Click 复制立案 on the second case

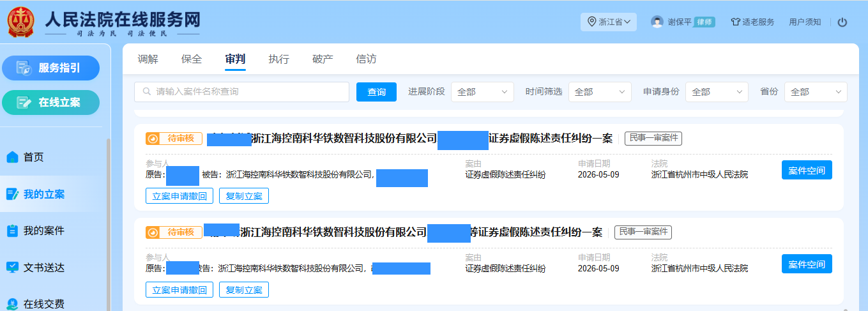pyautogui.click(x=244, y=290)
